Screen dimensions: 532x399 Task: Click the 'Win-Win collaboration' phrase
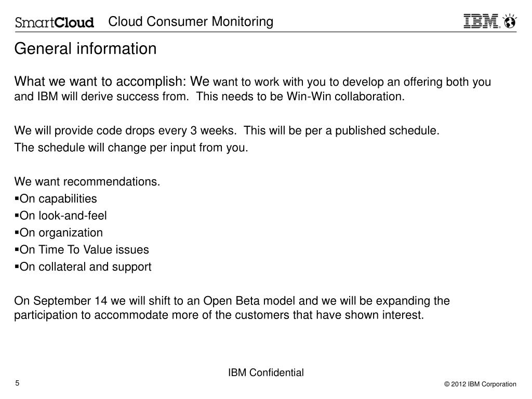tap(345, 96)
